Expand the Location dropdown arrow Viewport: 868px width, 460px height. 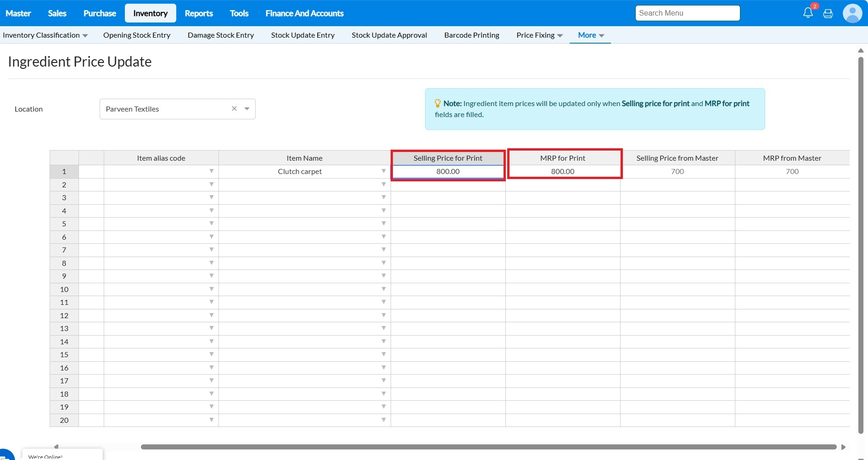(x=247, y=109)
